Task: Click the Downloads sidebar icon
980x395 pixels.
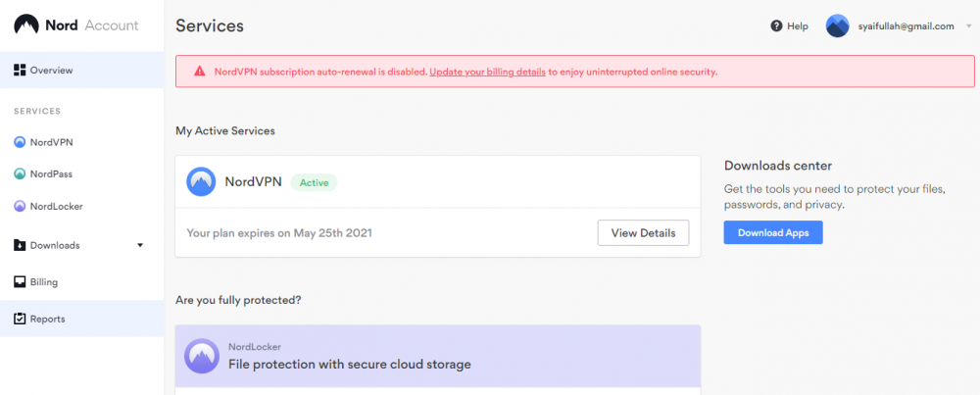Action: (x=20, y=245)
